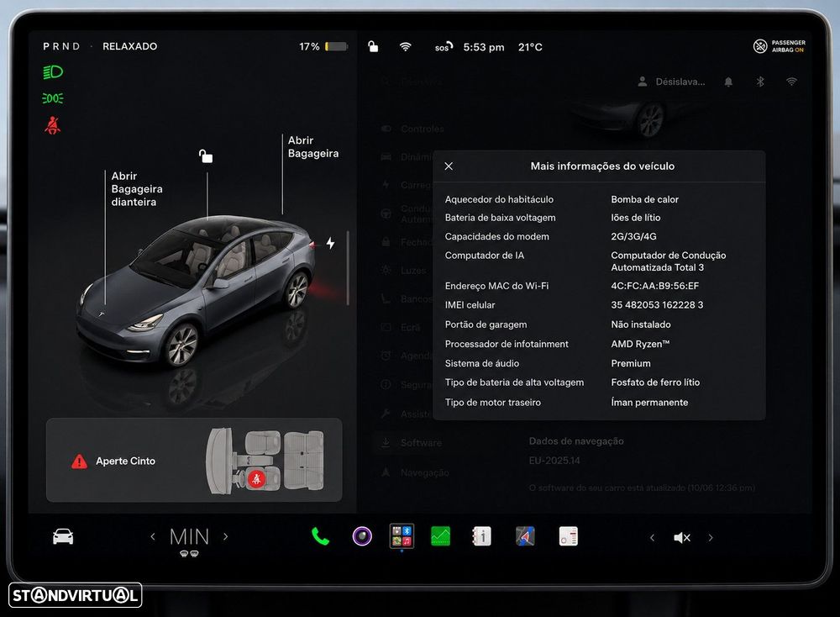
Task: Tap the Íman permanente motor value
Action: coord(649,402)
